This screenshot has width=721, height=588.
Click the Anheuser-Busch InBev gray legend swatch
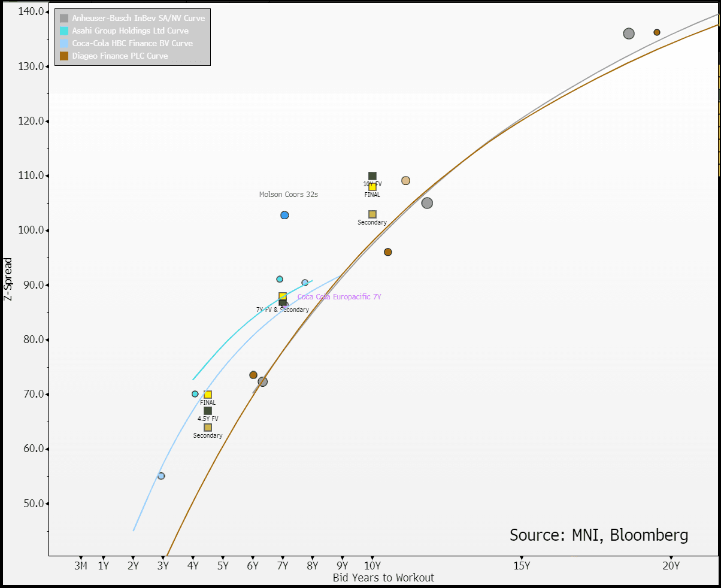tap(64, 19)
